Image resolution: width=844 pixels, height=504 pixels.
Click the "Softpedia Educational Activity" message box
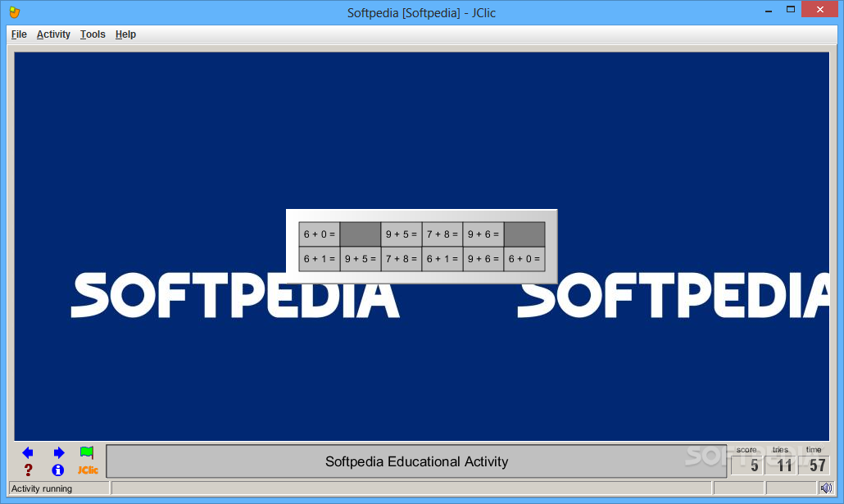click(416, 461)
